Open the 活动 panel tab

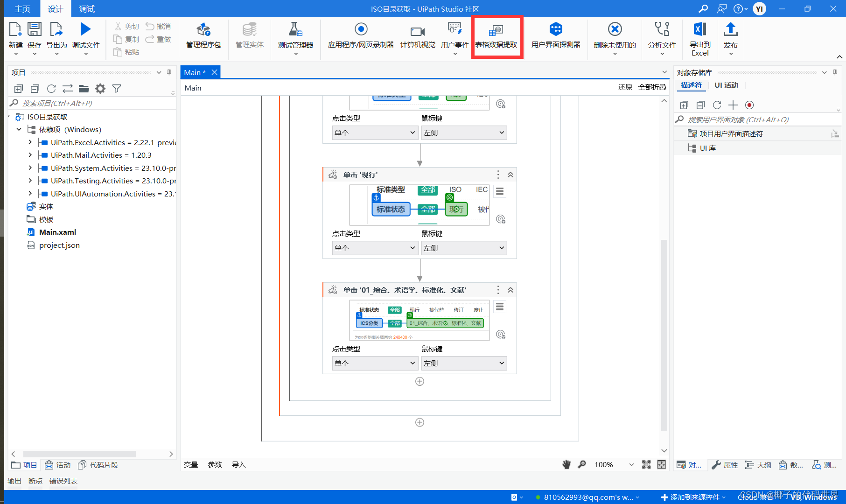click(x=58, y=465)
